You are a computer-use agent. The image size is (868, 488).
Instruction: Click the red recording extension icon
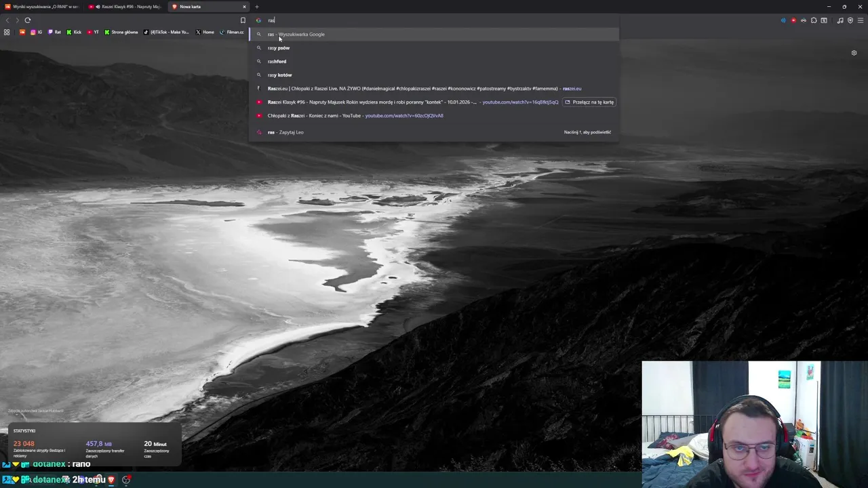(x=793, y=20)
